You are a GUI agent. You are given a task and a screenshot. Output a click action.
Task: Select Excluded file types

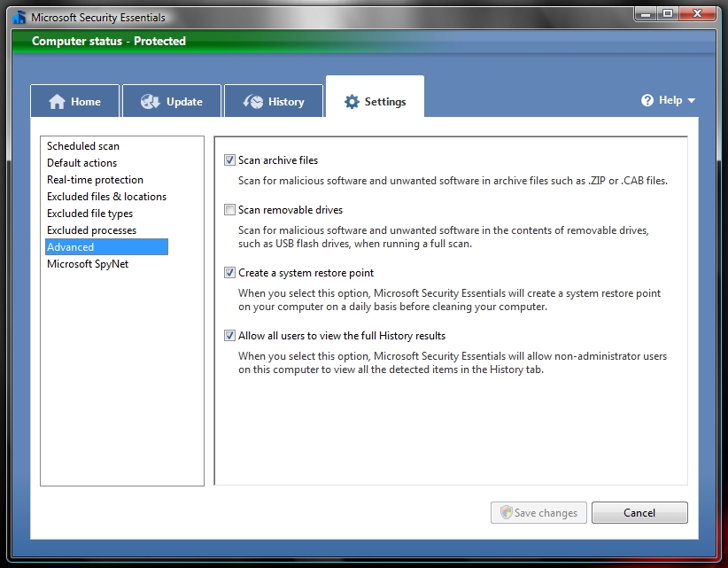[x=90, y=214]
